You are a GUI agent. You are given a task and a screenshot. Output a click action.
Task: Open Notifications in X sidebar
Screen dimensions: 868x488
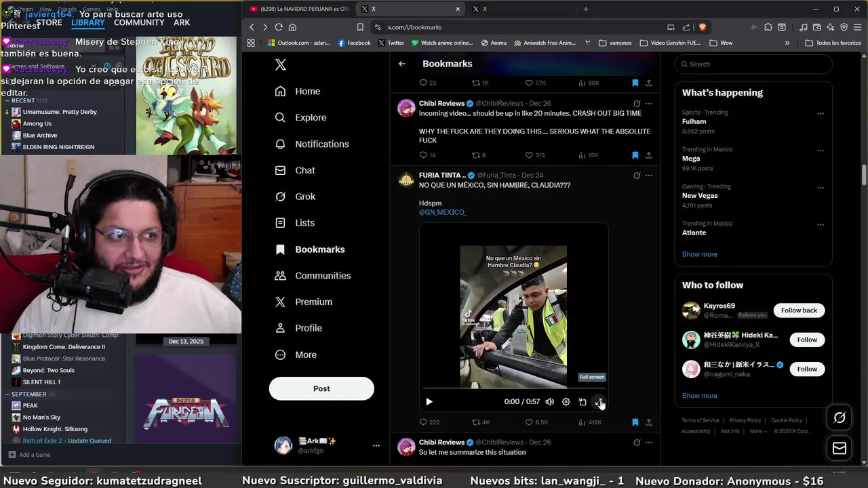(x=312, y=144)
